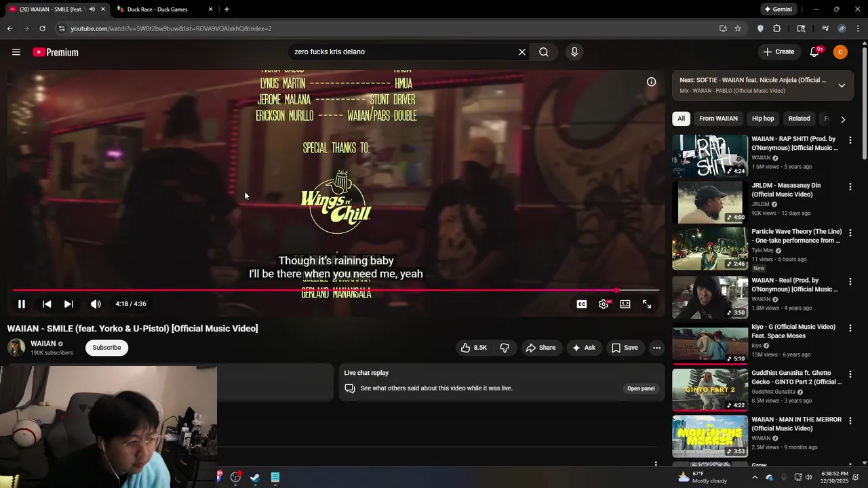Open options for JRLDM Masasanay Din video

(850, 186)
